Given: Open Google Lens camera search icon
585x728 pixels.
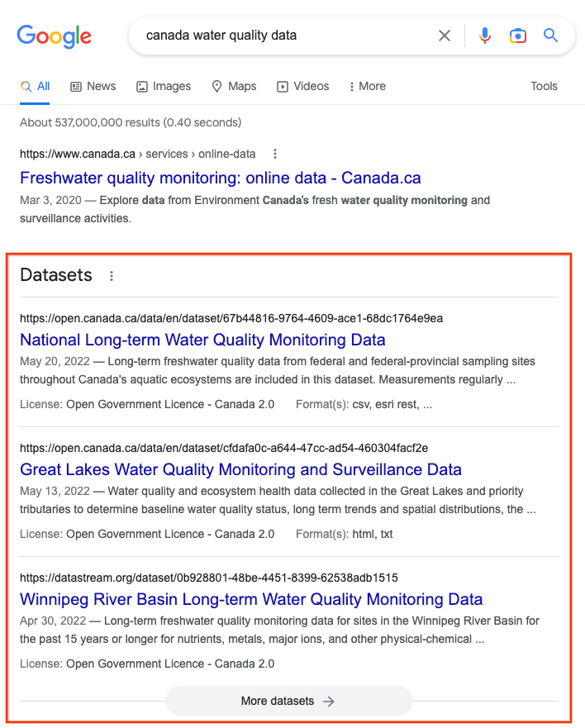Looking at the screenshot, I should (518, 36).
